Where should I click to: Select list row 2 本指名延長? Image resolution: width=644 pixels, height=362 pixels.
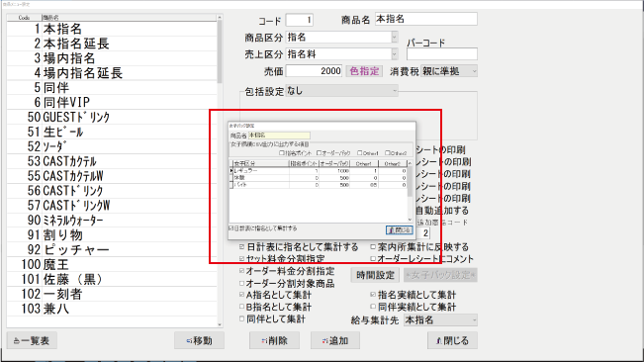coord(112,44)
